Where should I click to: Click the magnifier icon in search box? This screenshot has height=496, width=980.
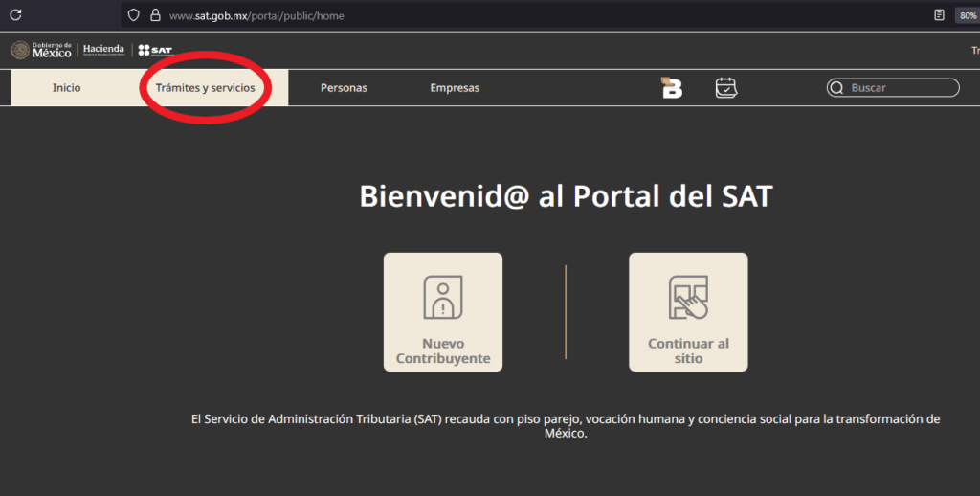click(836, 88)
